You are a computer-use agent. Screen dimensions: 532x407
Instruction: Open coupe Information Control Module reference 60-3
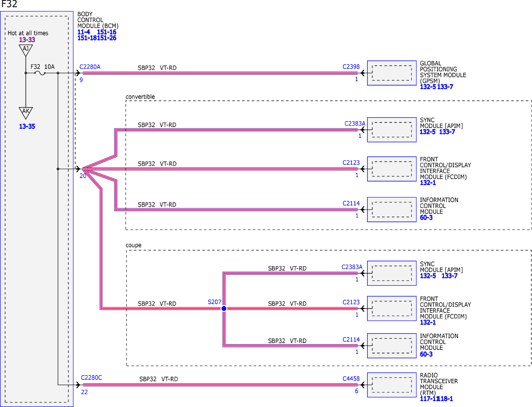tap(426, 354)
